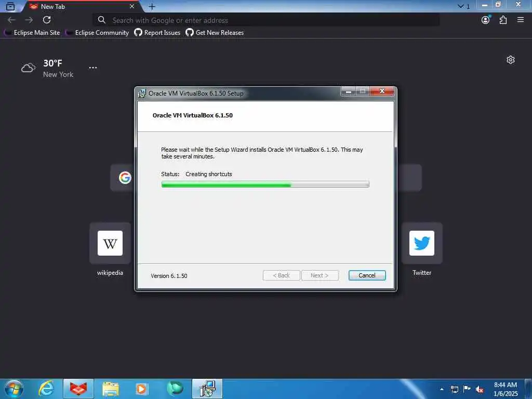Click the browser forward arrow

point(29,20)
